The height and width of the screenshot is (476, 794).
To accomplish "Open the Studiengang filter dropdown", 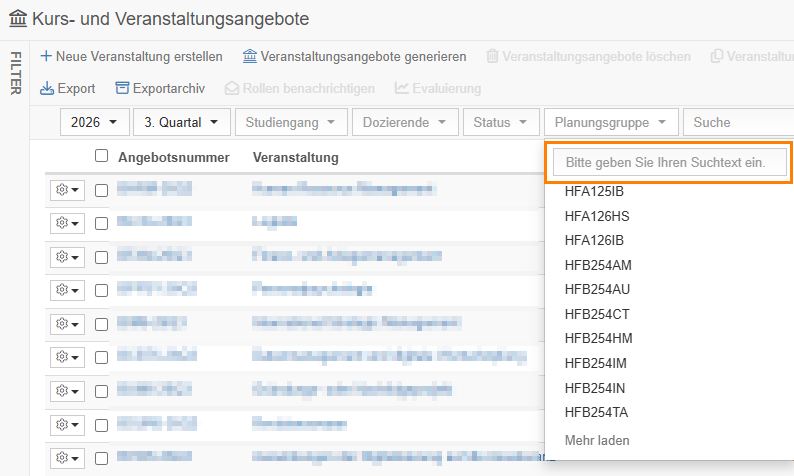I will click(x=291, y=122).
